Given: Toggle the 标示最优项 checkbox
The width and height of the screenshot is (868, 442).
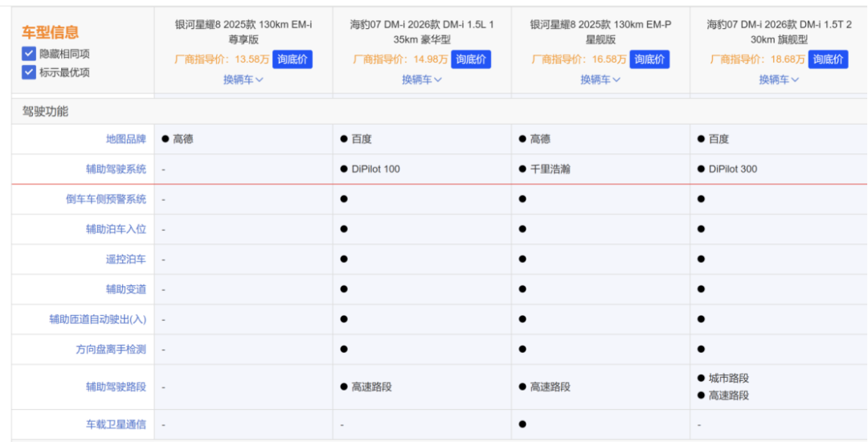Looking at the screenshot, I should coord(29,72).
